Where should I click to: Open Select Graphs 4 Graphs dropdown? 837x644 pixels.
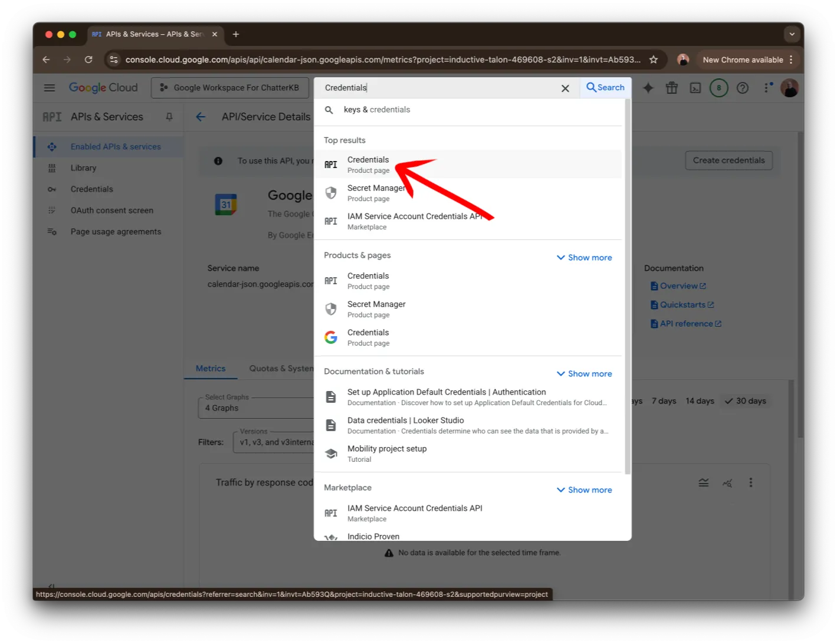click(256, 408)
